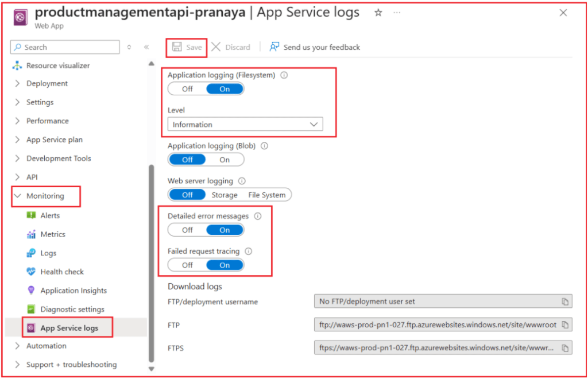This screenshot has height=379, width=588.
Task: Collapse the sidebar with double chevron
Action: pyautogui.click(x=146, y=47)
